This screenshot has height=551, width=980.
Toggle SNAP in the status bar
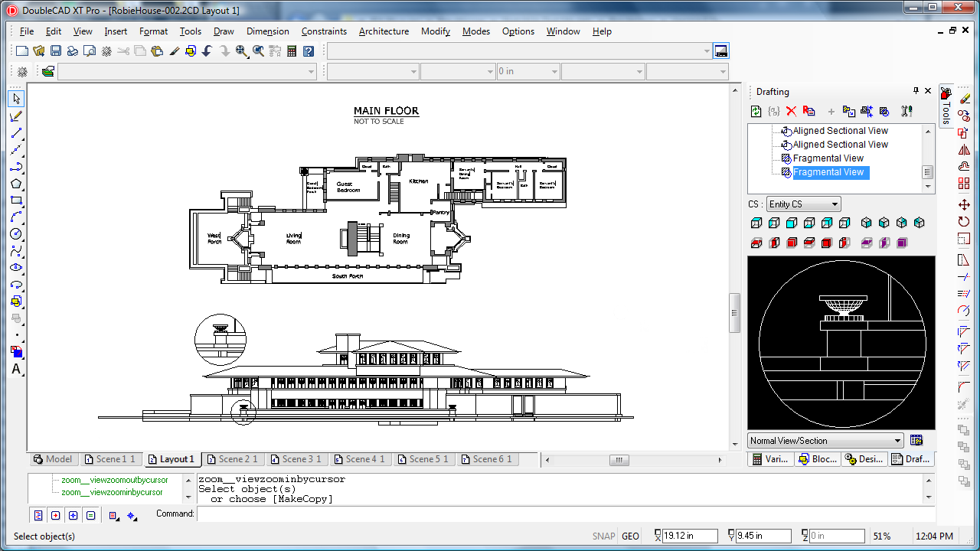[x=603, y=536]
